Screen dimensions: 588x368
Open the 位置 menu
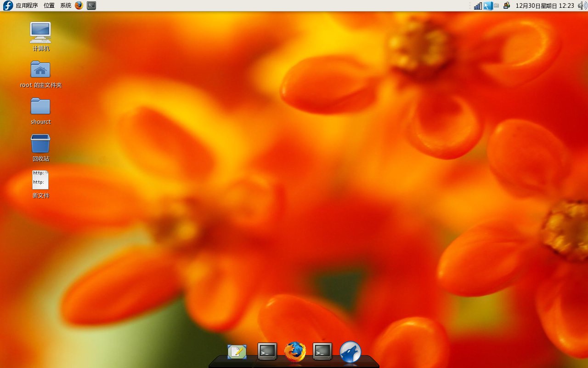click(49, 6)
